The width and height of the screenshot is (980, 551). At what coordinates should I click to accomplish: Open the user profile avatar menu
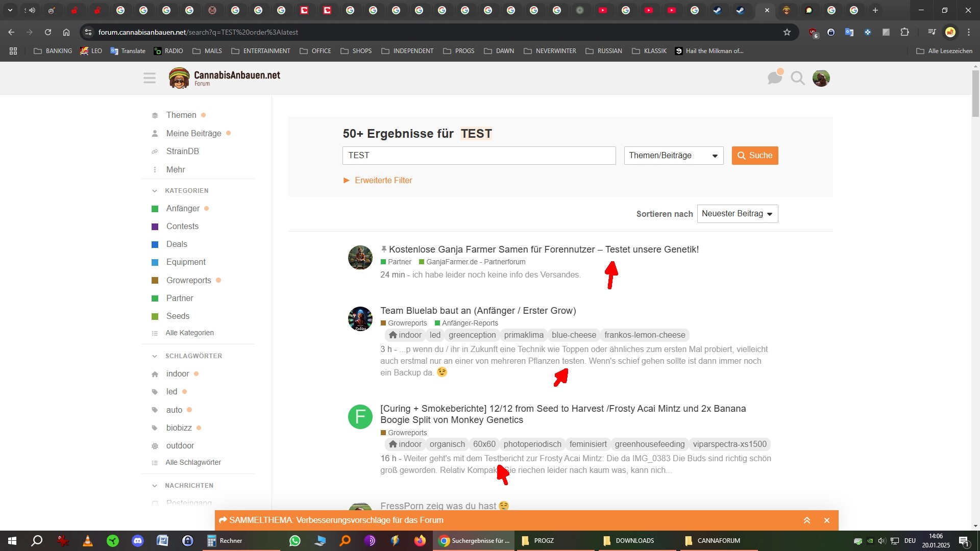coord(821,78)
